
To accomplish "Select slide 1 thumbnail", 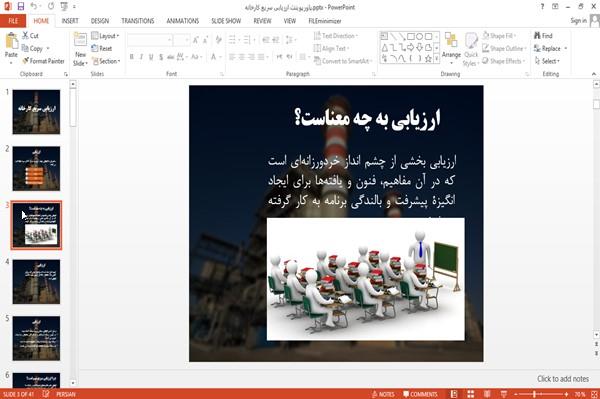I will 36,112.
